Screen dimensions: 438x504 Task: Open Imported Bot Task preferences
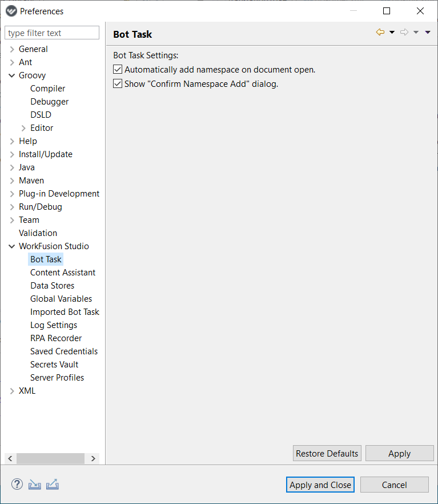point(65,312)
